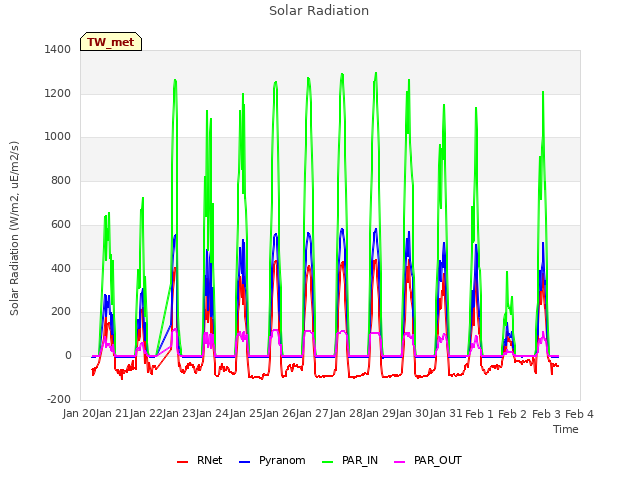Click the Solar Radiation y-axis label

tap(14, 228)
